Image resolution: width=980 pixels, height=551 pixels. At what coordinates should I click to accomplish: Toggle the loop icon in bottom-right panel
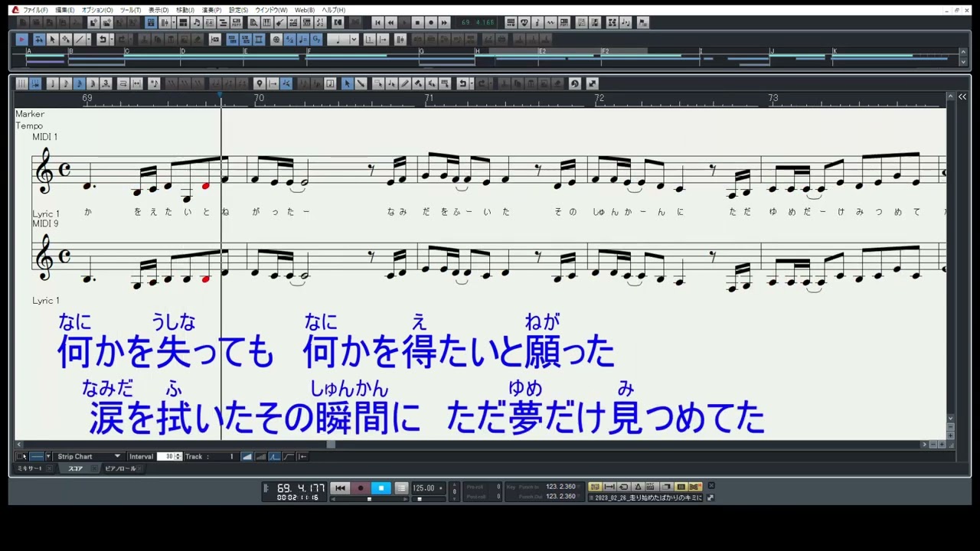point(625,487)
